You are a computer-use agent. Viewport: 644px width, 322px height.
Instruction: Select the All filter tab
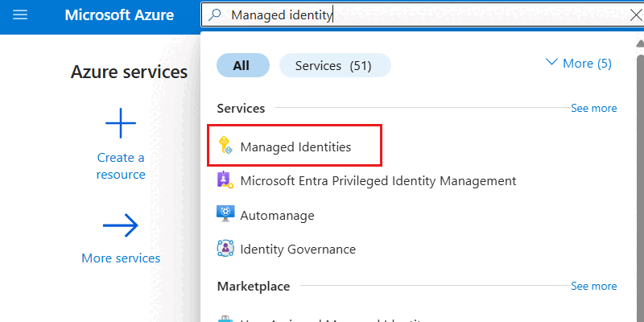tap(242, 65)
